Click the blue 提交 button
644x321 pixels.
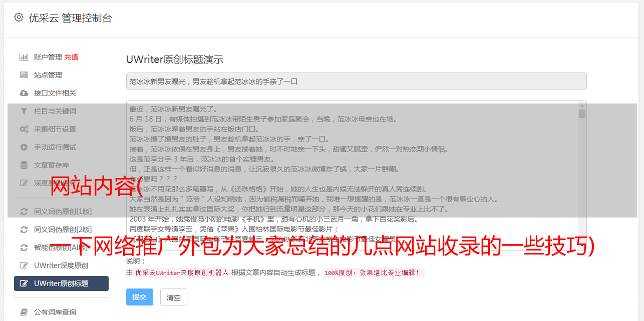point(140,297)
